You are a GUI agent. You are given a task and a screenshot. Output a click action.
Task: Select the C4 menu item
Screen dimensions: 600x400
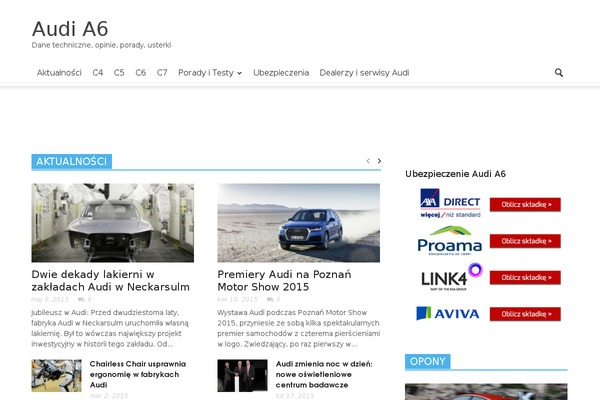[98, 73]
